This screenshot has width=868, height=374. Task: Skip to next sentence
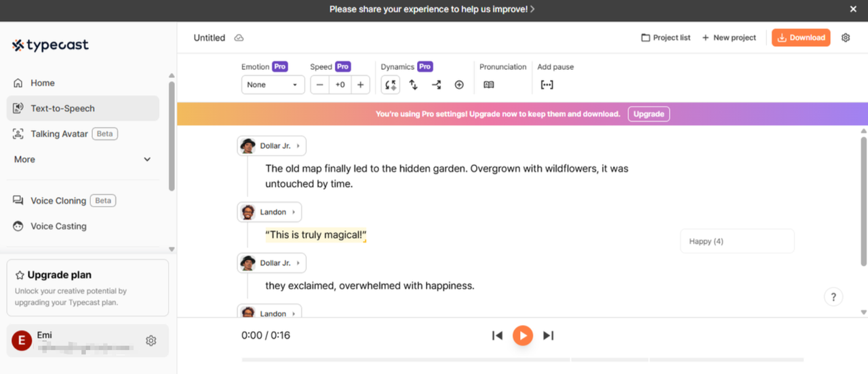tap(549, 335)
